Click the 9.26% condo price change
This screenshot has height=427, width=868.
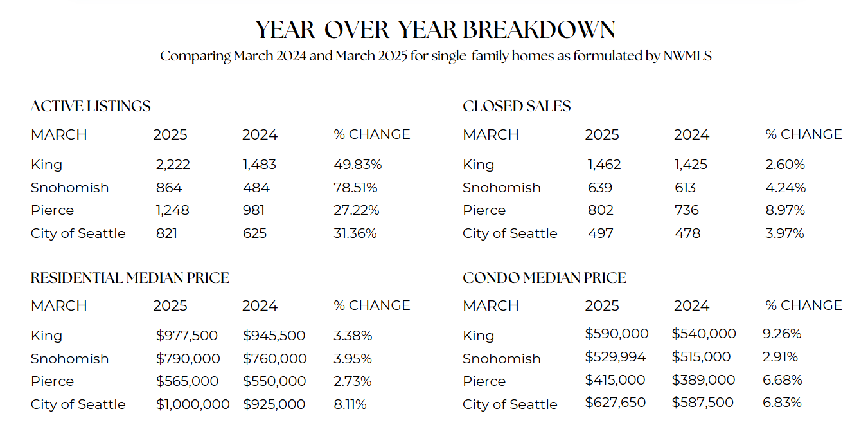point(783,334)
